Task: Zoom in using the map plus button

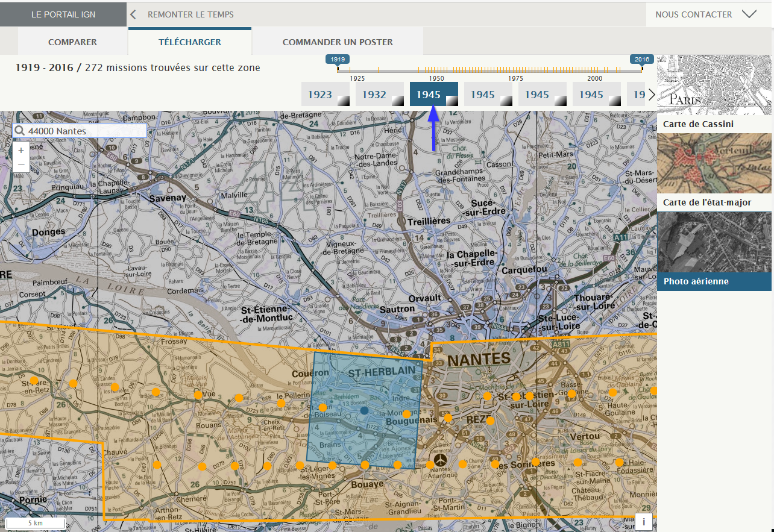Action: tap(21, 150)
